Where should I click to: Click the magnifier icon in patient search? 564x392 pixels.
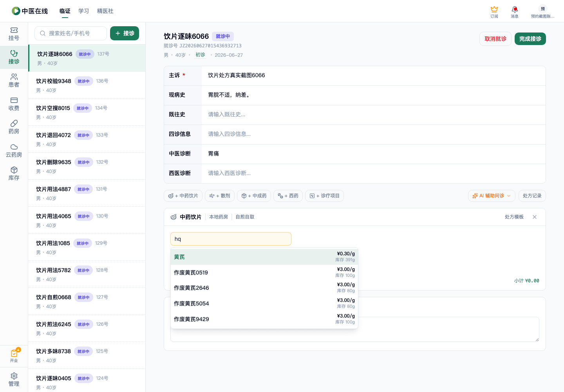(43, 33)
